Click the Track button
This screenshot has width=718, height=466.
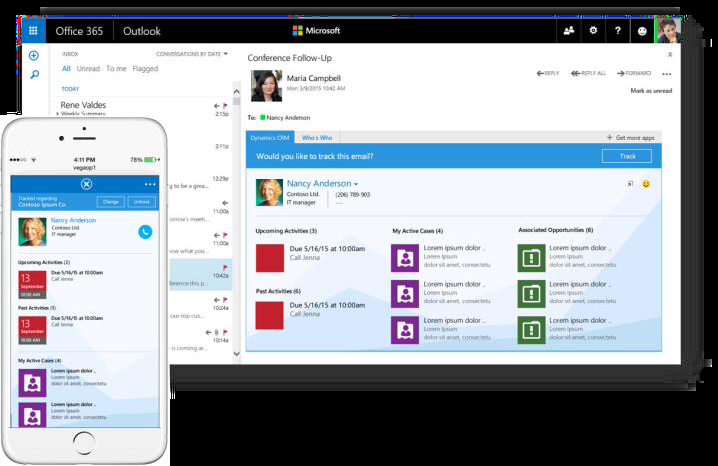(x=627, y=156)
